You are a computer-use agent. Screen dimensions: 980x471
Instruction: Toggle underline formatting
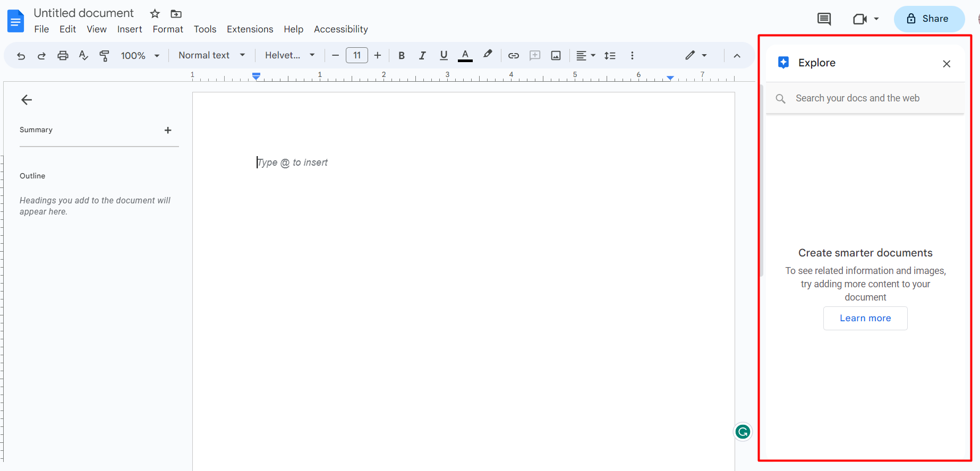(x=444, y=56)
